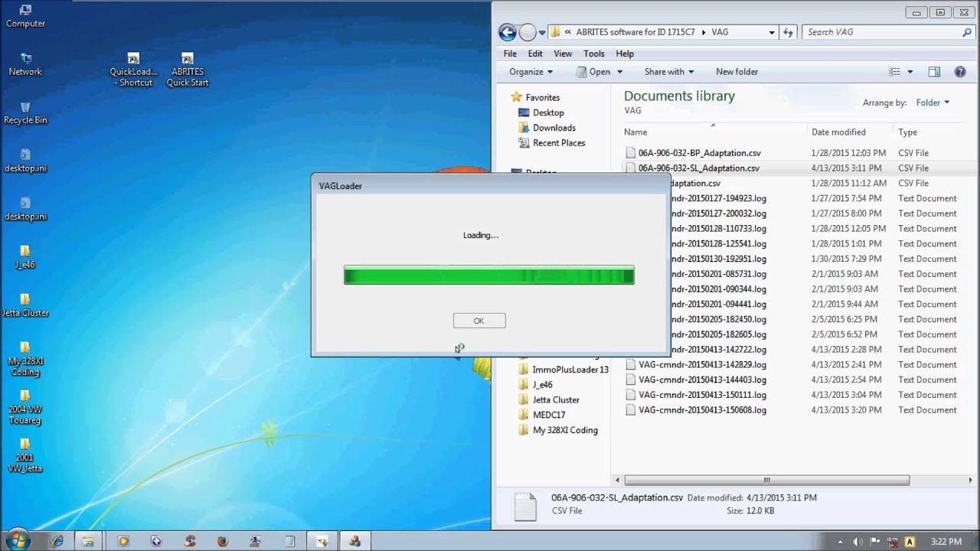Open the Computer desktop icon
Viewport: 980px width, 551px height.
(x=25, y=15)
